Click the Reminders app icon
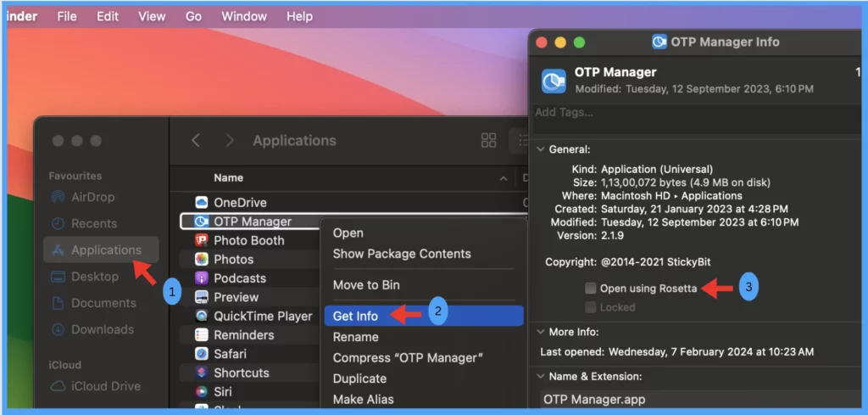This screenshot has width=868, height=415. [x=202, y=335]
